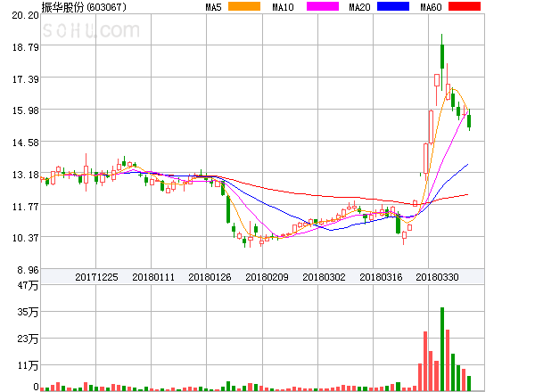Click the magenta MA10 legend swatch
Viewport: 535px width, 392px height.
[x=323, y=6]
